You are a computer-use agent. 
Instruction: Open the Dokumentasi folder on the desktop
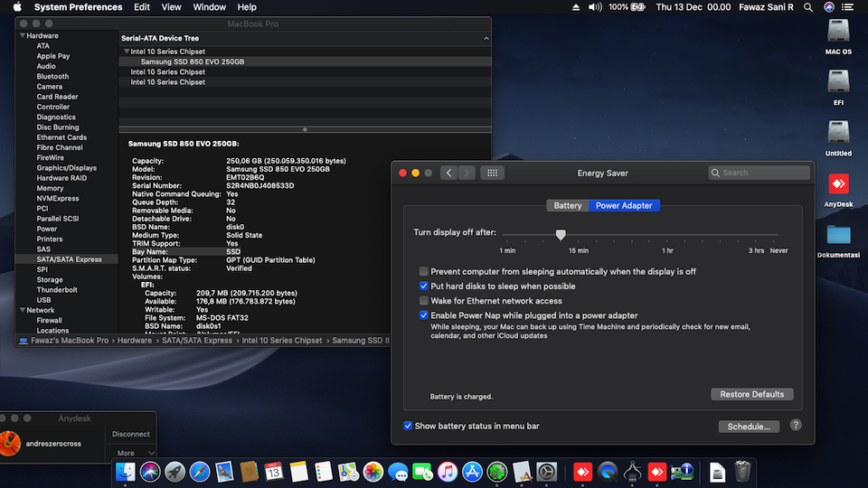click(838, 235)
